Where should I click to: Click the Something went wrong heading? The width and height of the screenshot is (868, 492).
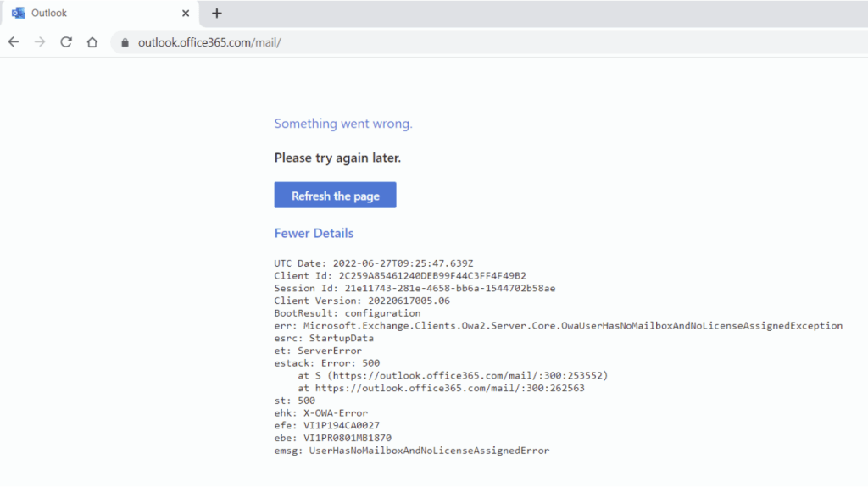tap(343, 124)
